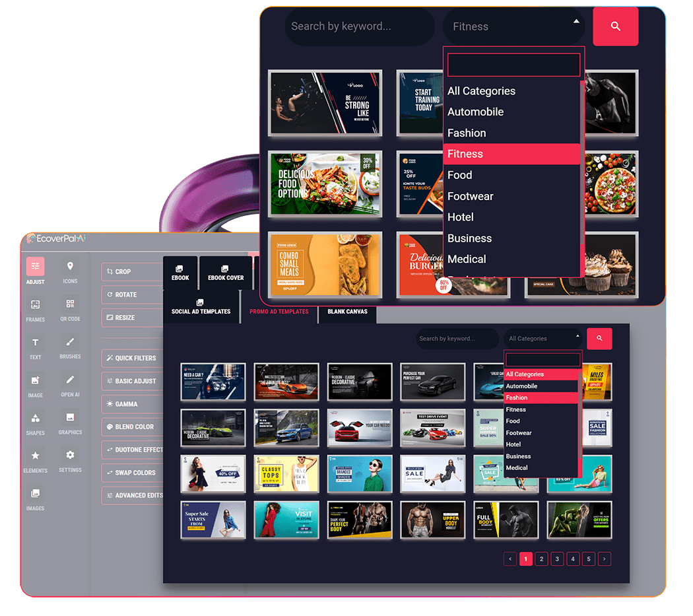Screen dimensions: 693x616
Task: Open the Gamma adjustment
Action: pyautogui.click(x=132, y=404)
